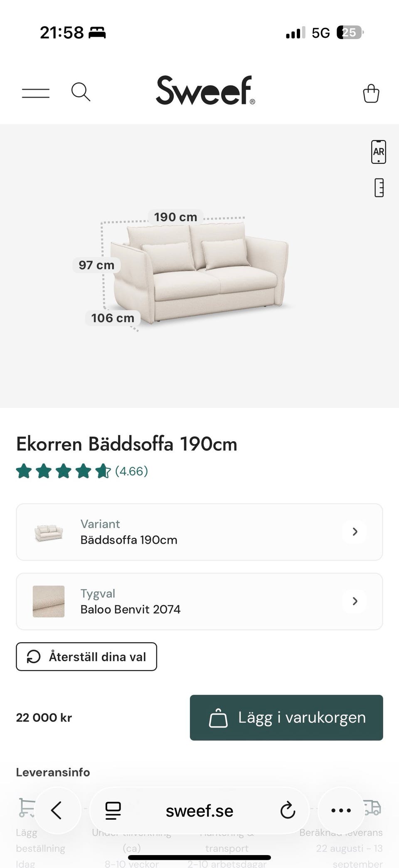Click Återställ dina val button
This screenshot has height=868, width=399.
(x=86, y=657)
